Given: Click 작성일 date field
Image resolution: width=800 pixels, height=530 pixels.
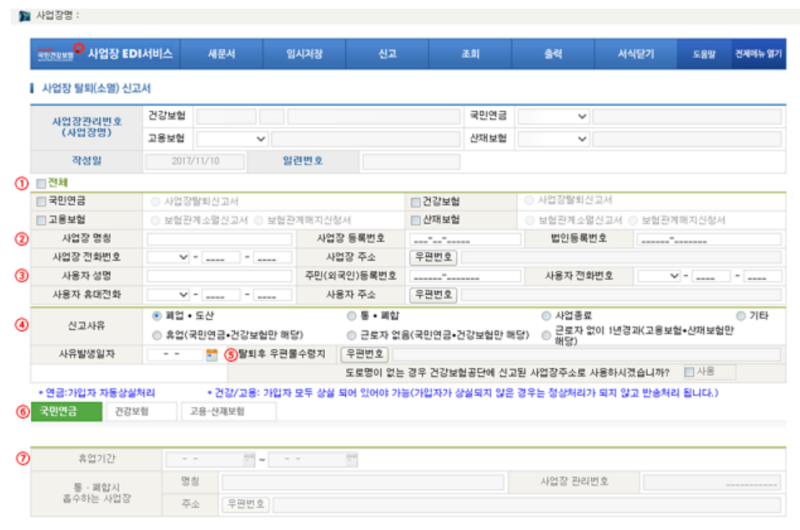Looking at the screenshot, I should [195, 162].
